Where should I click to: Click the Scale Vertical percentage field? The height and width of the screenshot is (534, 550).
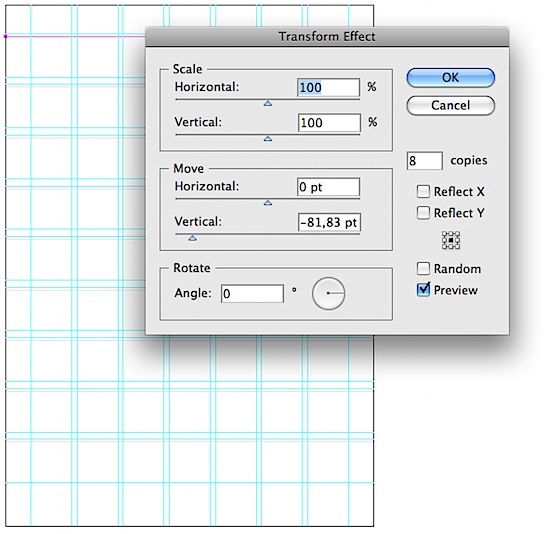(329, 123)
